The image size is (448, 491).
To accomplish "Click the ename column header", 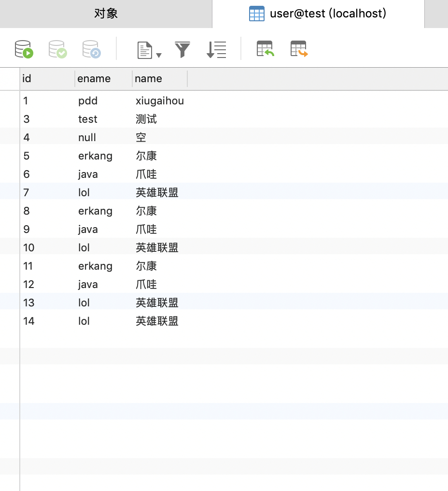I will tap(104, 79).
